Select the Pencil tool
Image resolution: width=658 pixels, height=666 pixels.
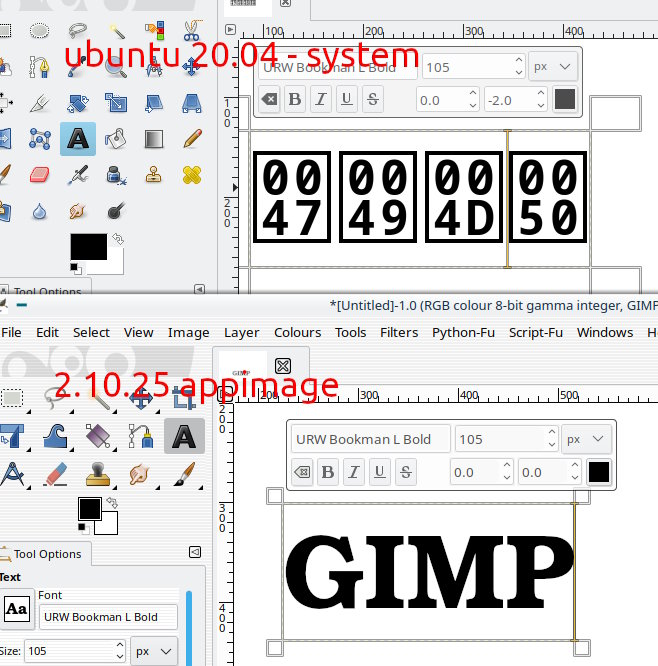(x=192, y=139)
